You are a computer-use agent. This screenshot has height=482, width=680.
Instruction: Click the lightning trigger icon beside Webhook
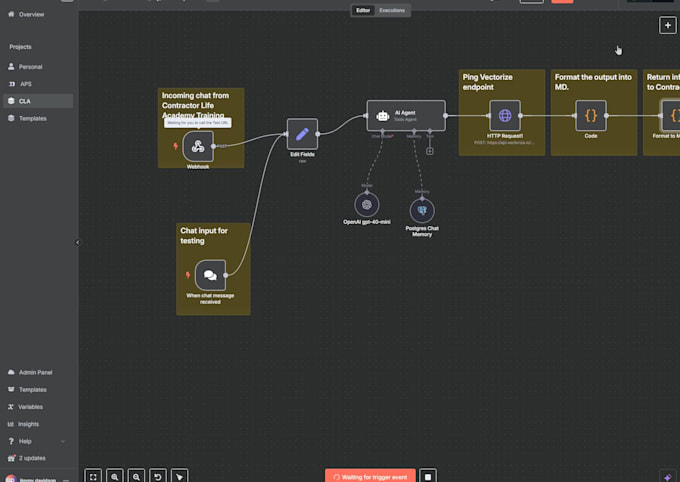176,146
